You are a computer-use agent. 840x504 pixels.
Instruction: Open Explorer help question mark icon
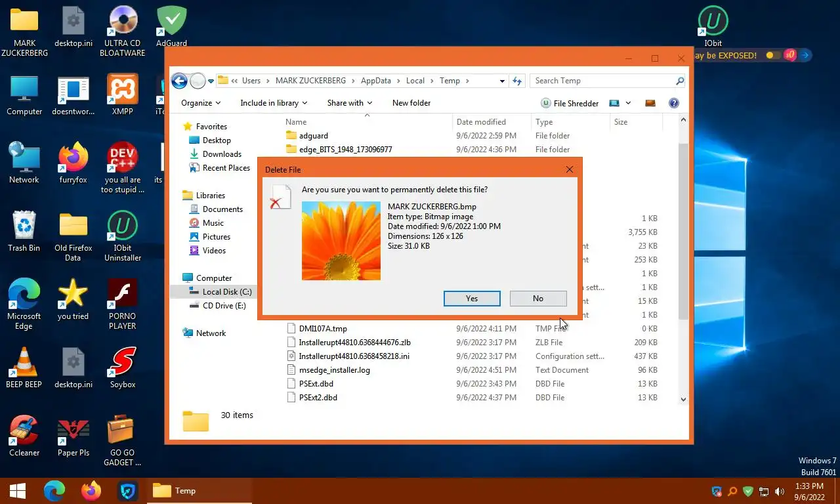click(x=673, y=103)
